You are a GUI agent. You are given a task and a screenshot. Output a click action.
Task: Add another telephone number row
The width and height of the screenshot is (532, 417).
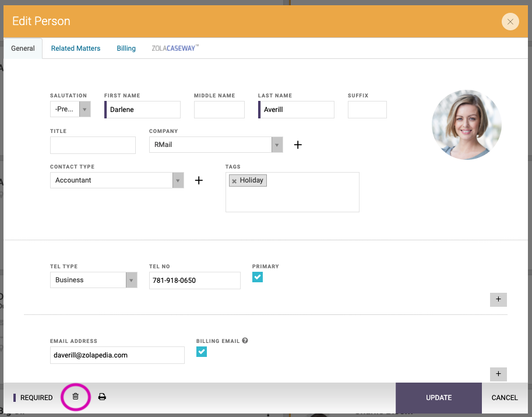coord(498,300)
